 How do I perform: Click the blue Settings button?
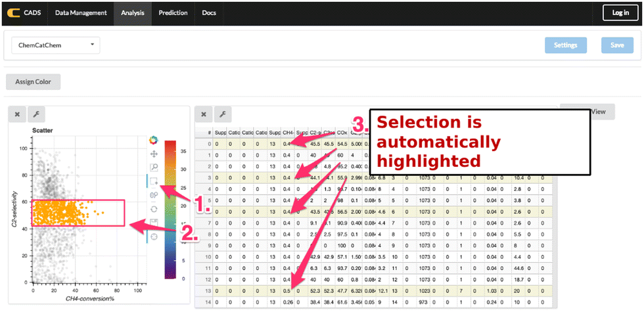(565, 45)
